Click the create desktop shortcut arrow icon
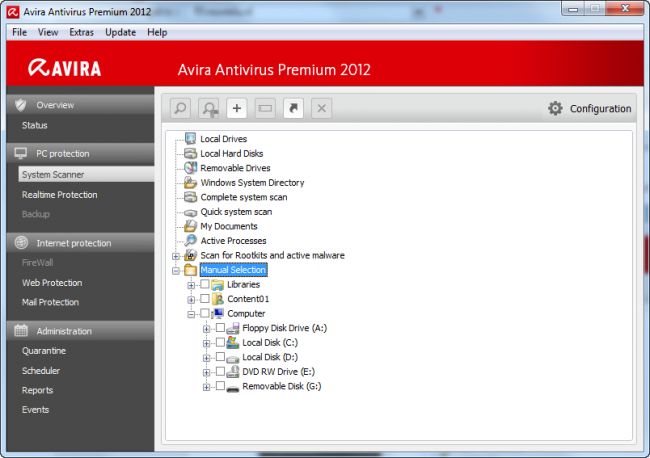This screenshot has width=650, height=458. [x=293, y=109]
